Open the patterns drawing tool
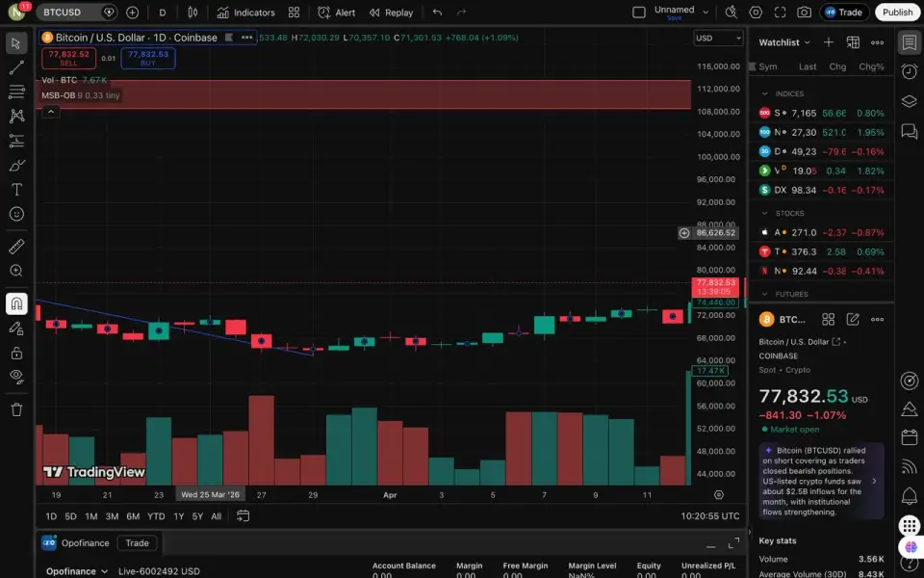Screen dimensions: 924x578 tap(16, 116)
